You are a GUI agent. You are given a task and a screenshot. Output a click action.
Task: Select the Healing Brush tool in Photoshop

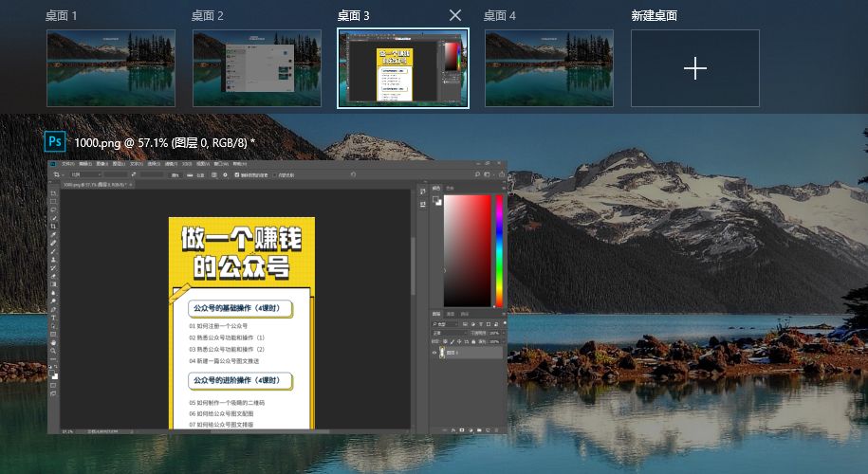pyautogui.click(x=53, y=243)
